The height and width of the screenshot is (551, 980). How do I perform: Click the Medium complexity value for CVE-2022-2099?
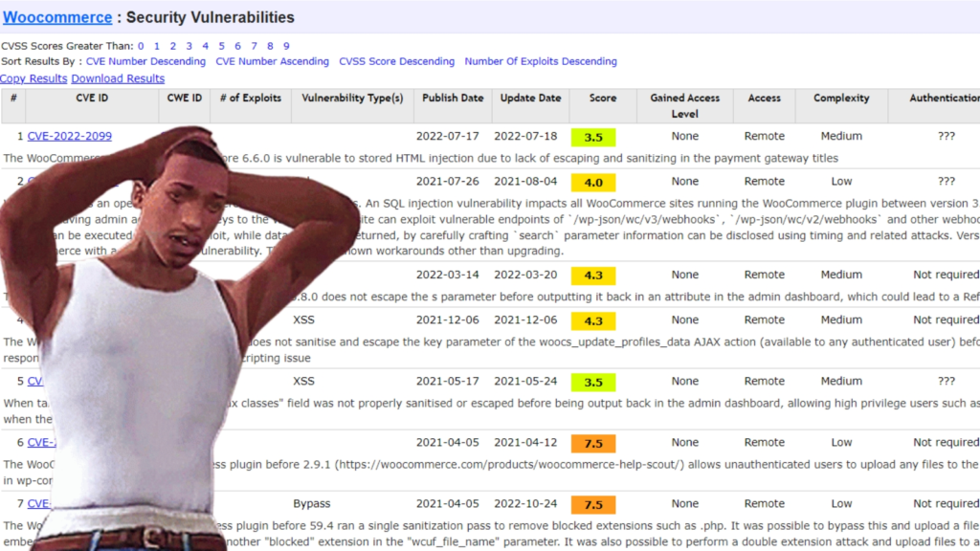tap(841, 136)
